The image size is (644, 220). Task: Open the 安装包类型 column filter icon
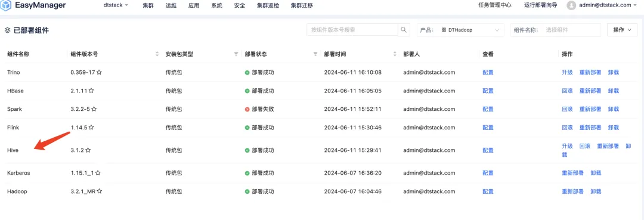236,54
